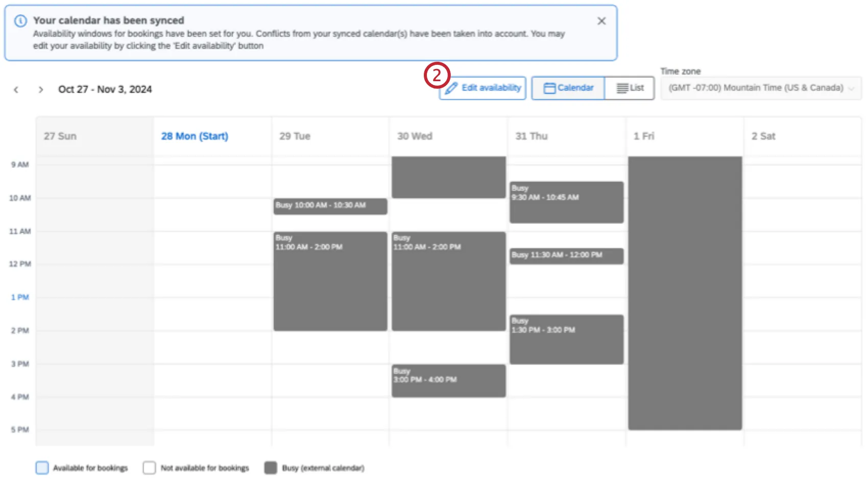Select the 28 Mon (Start) day header

[194, 136]
